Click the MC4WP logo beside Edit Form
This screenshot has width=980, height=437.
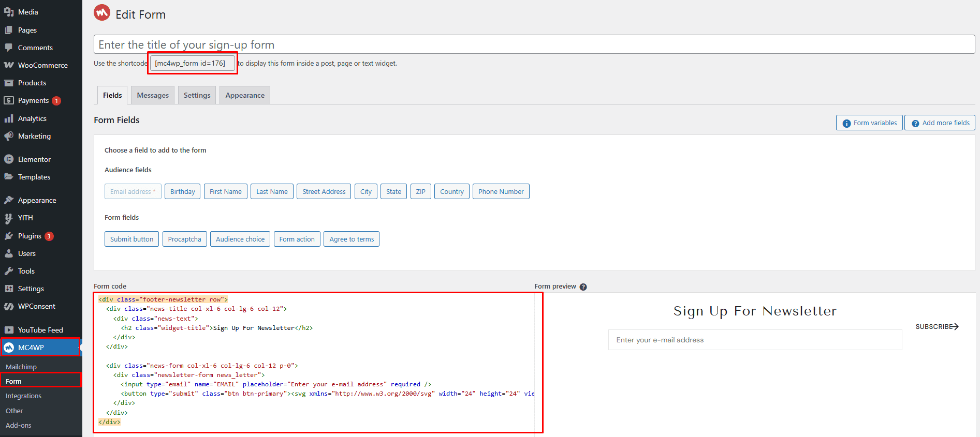tap(102, 12)
